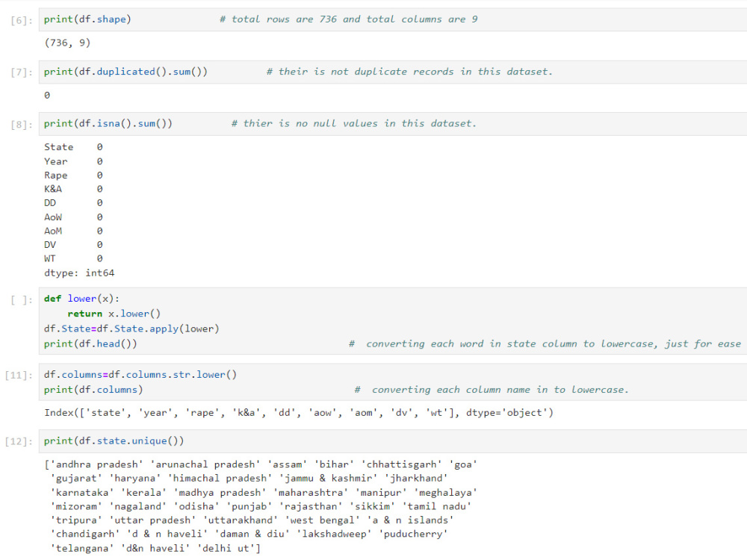Click 'west bengal' in the states output

[x=322, y=520]
